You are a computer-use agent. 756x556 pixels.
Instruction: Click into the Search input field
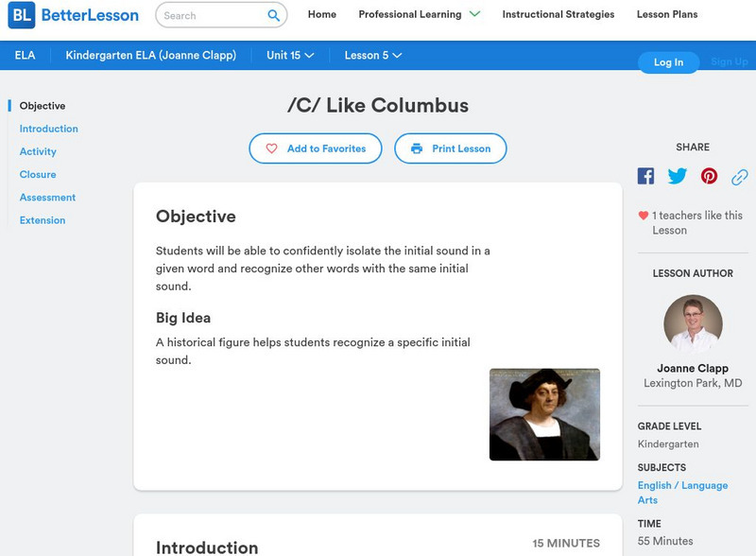[213, 15]
